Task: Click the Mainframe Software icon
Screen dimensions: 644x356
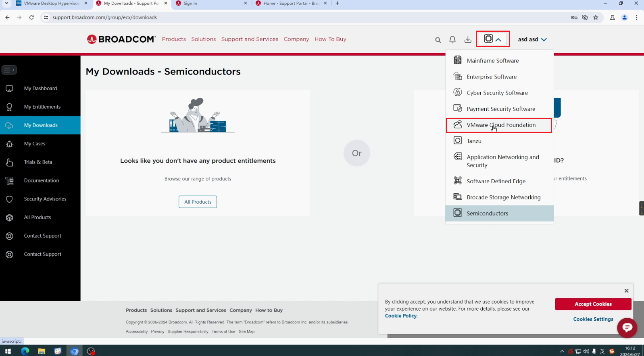Action: point(458,60)
